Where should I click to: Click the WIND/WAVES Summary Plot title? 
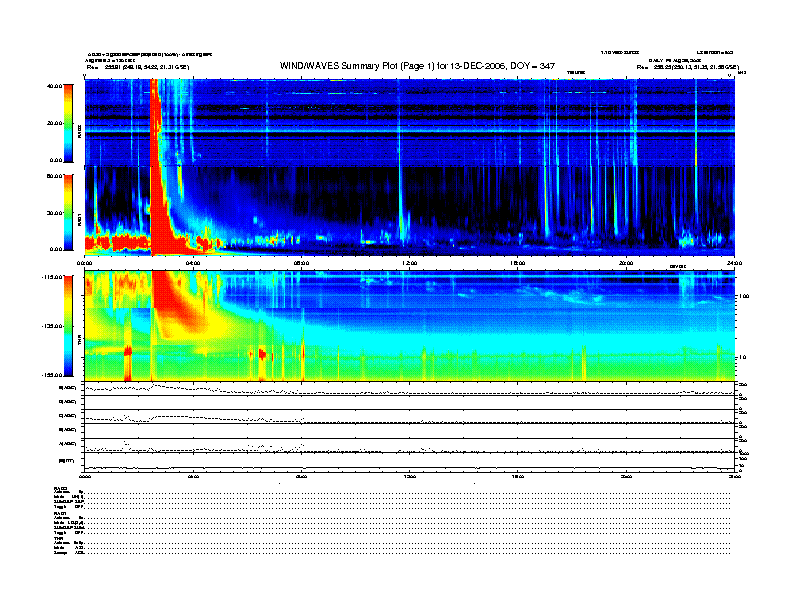point(417,66)
